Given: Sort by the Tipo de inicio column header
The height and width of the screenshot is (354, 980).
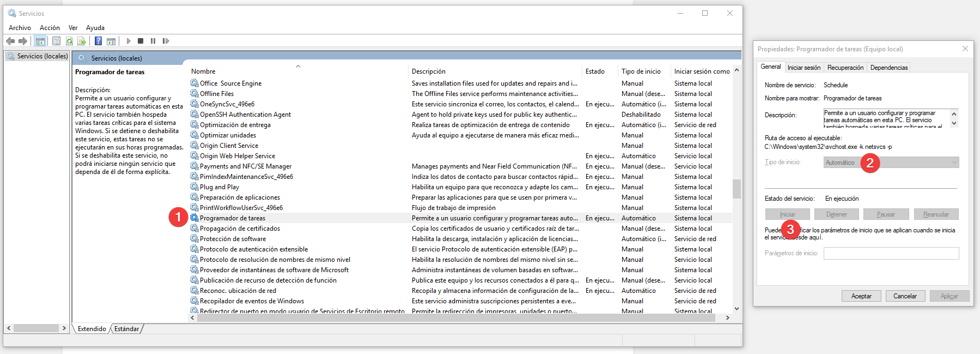Looking at the screenshot, I should (x=641, y=71).
